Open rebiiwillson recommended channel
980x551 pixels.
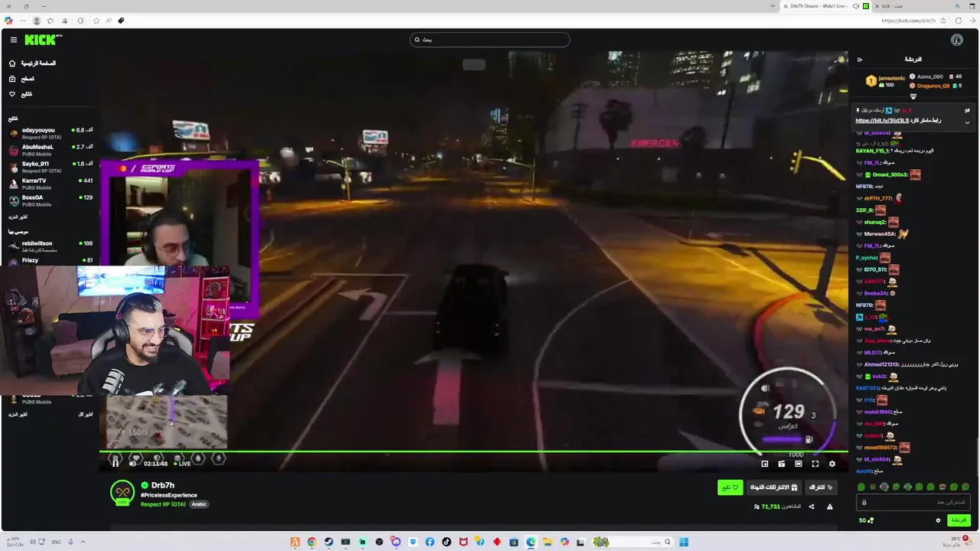(51, 246)
